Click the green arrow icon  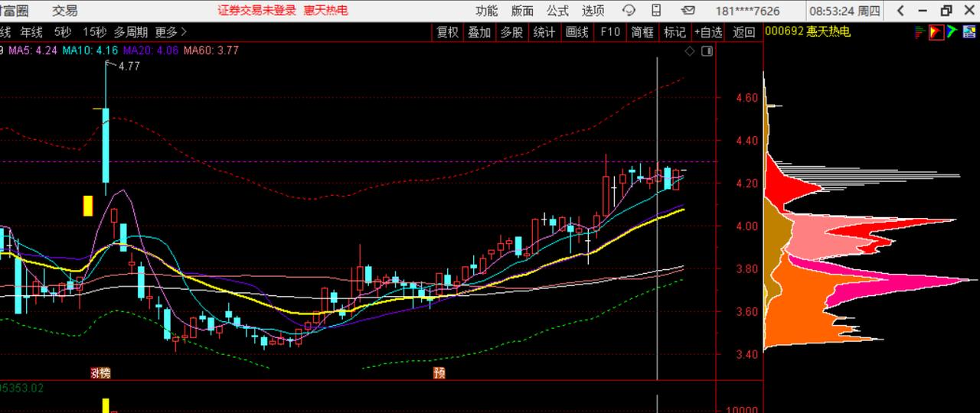[952, 32]
